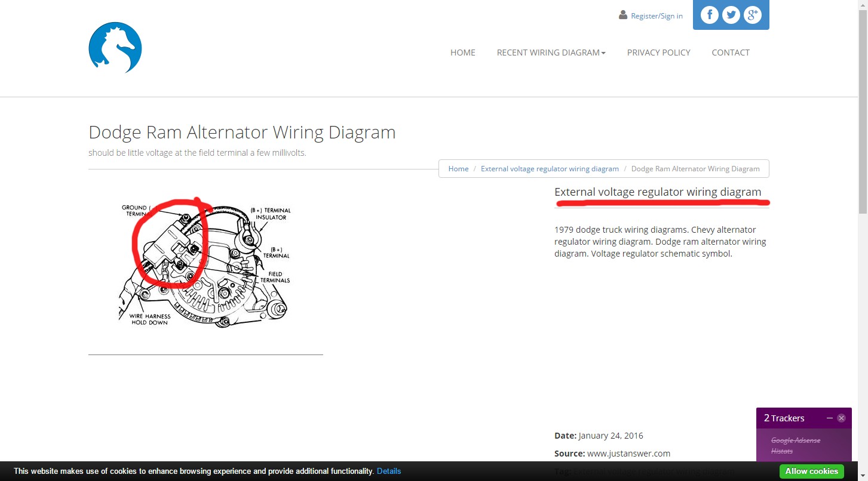Open cookie notice Details link
Screen dimensions: 868x481
pos(389,471)
